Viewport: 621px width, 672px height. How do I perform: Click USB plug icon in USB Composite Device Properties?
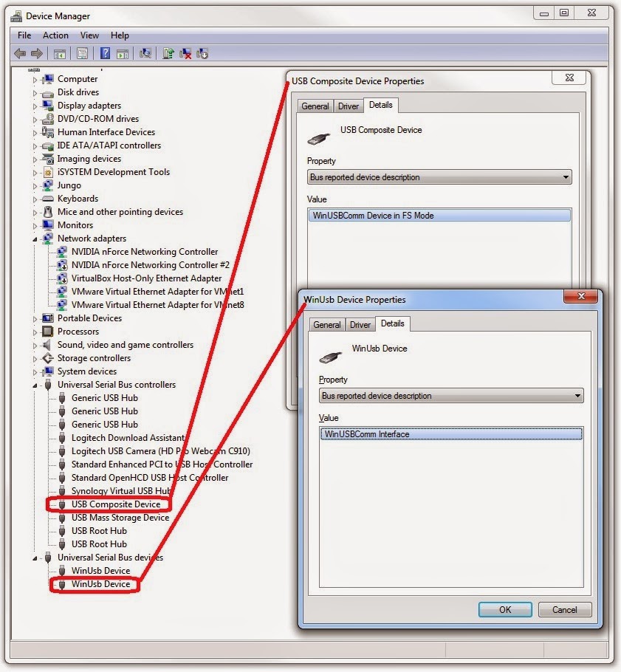pos(319,138)
